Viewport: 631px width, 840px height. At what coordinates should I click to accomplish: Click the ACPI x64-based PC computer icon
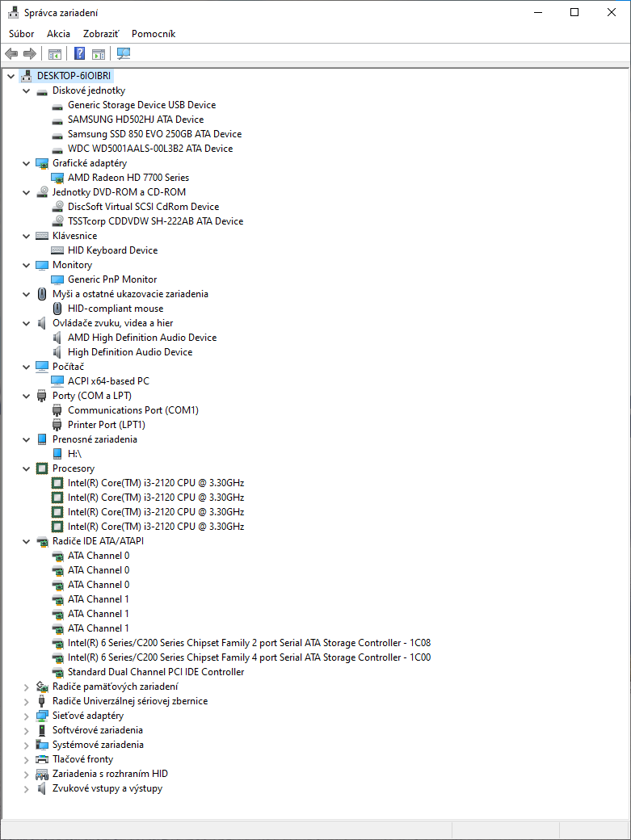(57, 381)
